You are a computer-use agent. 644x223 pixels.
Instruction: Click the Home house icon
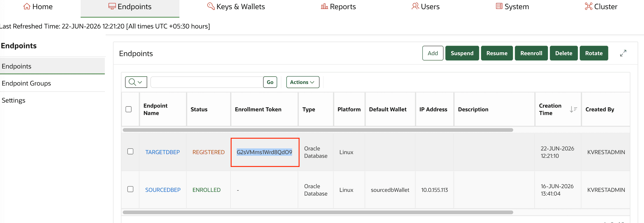click(27, 6)
